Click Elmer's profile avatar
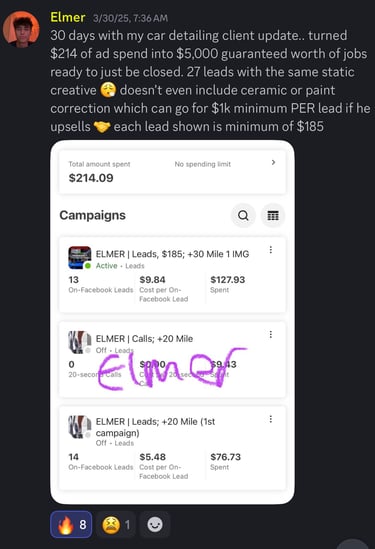This screenshot has height=549, width=375. (21, 28)
